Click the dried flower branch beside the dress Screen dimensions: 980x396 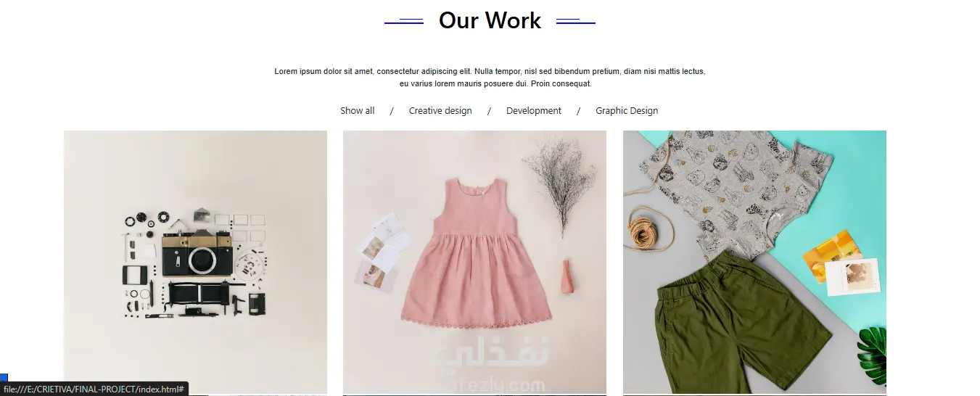560,184
